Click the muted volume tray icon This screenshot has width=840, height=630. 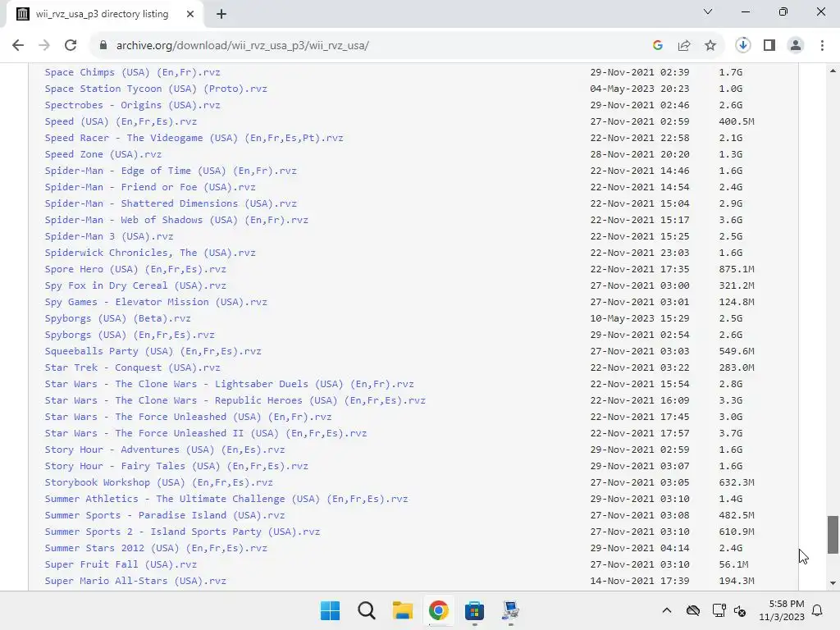[740, 610]
